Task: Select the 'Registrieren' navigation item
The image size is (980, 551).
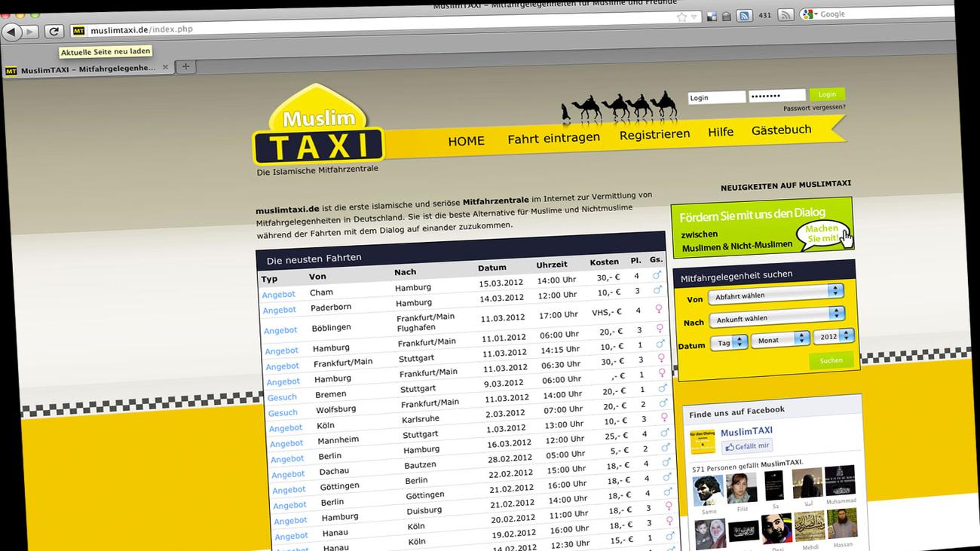Action: 654,134
